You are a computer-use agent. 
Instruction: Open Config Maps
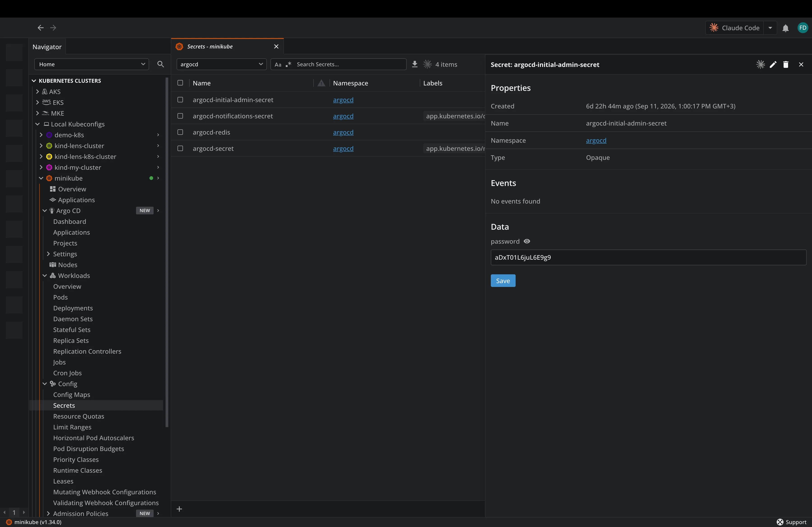[72, 395]
